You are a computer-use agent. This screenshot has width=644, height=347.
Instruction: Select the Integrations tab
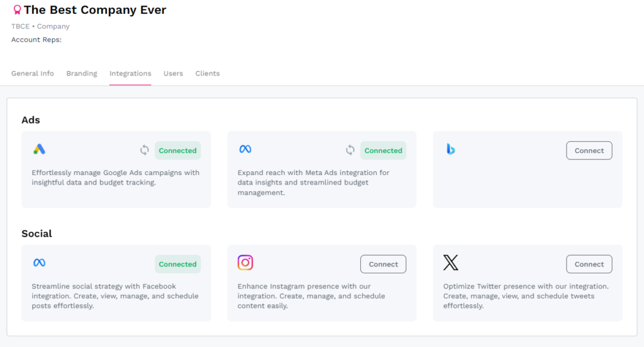pos(130,74)
